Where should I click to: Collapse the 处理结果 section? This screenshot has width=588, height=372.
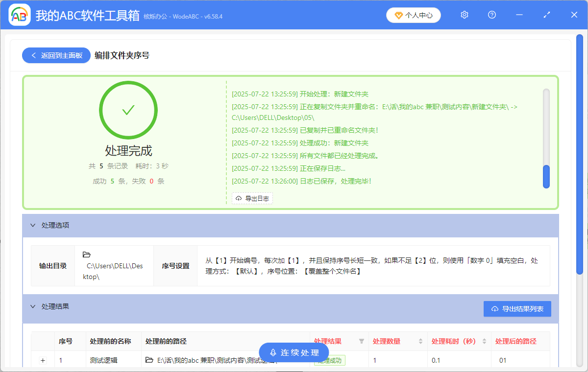(x=33, y=307)
